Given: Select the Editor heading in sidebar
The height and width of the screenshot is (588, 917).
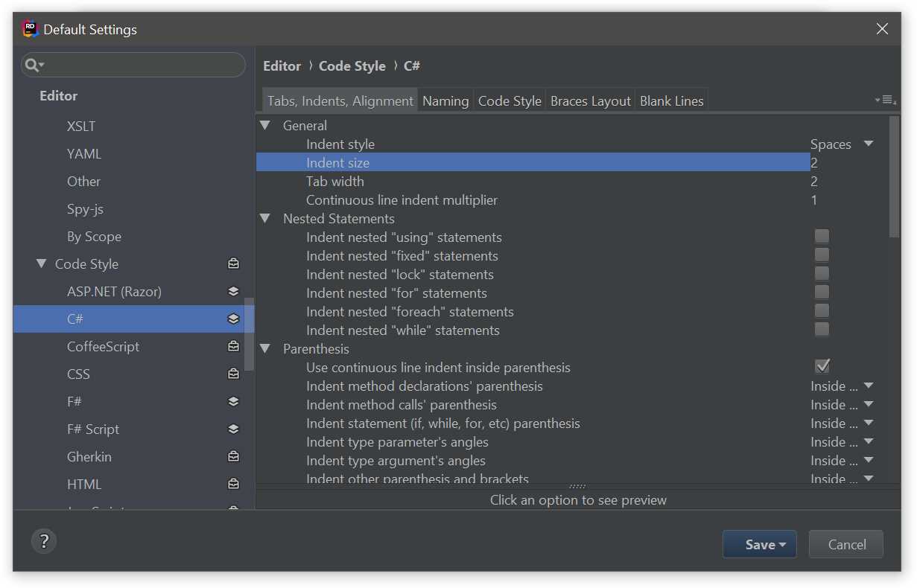Looking at the screenshot, I should (x=59, y=96).
